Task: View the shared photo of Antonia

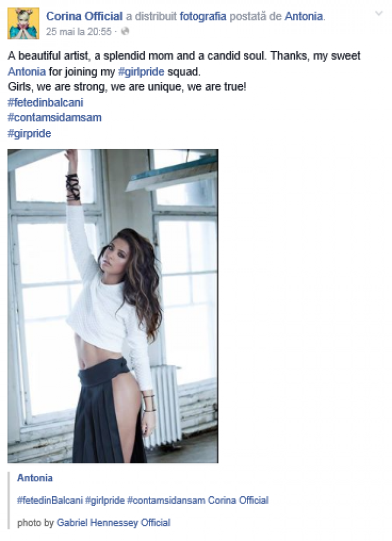Action: point(113,306)
